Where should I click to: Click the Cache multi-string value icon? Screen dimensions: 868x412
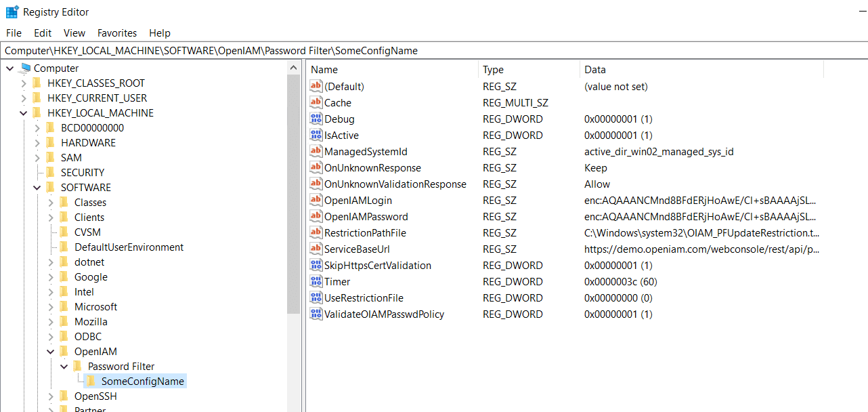(x=316, y=103)
